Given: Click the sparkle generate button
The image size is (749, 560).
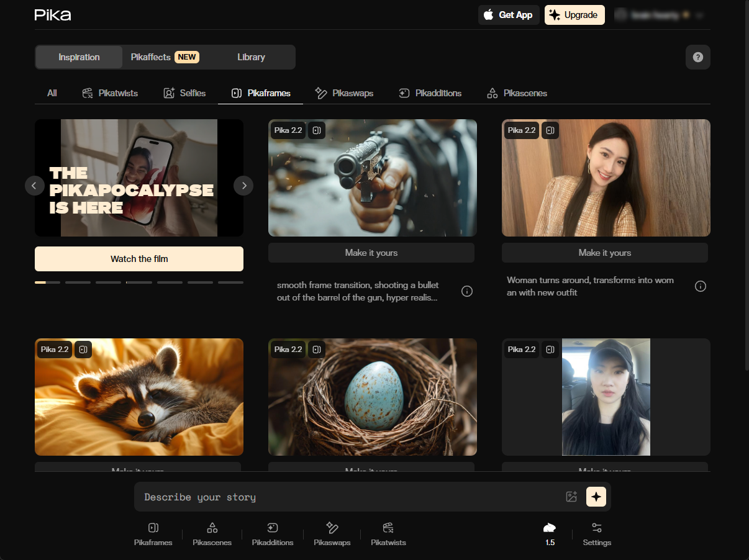Looking at the screenshot, I should [x=596, y=497].
